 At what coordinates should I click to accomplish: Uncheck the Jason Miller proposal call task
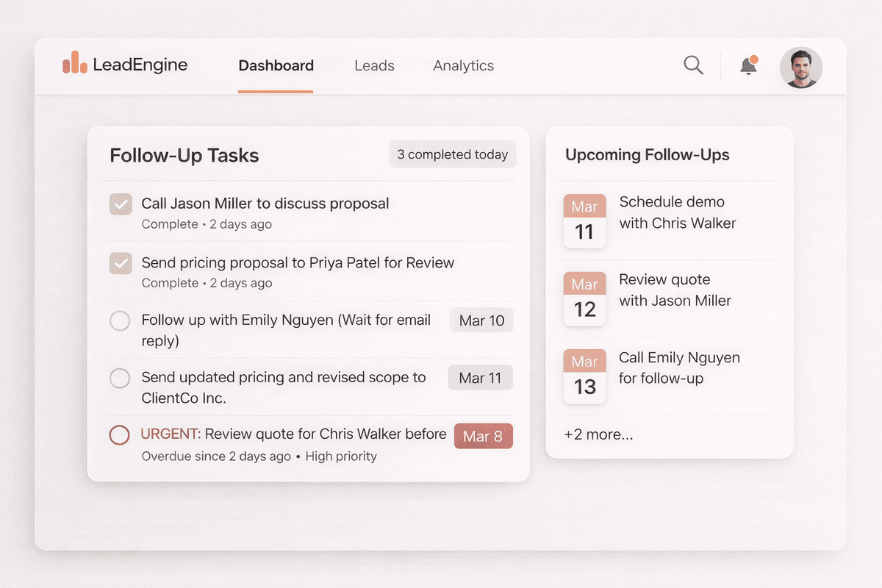[120, 204]
